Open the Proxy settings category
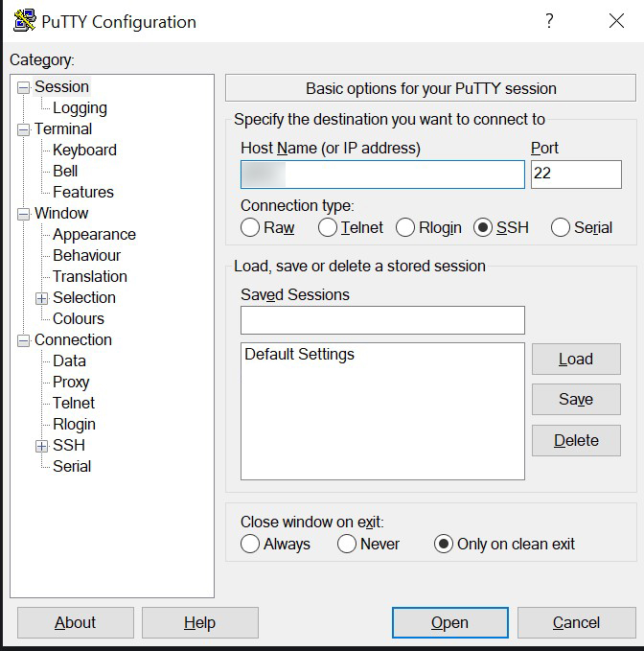This screenshot has width=644, height=651. [71, 382]
